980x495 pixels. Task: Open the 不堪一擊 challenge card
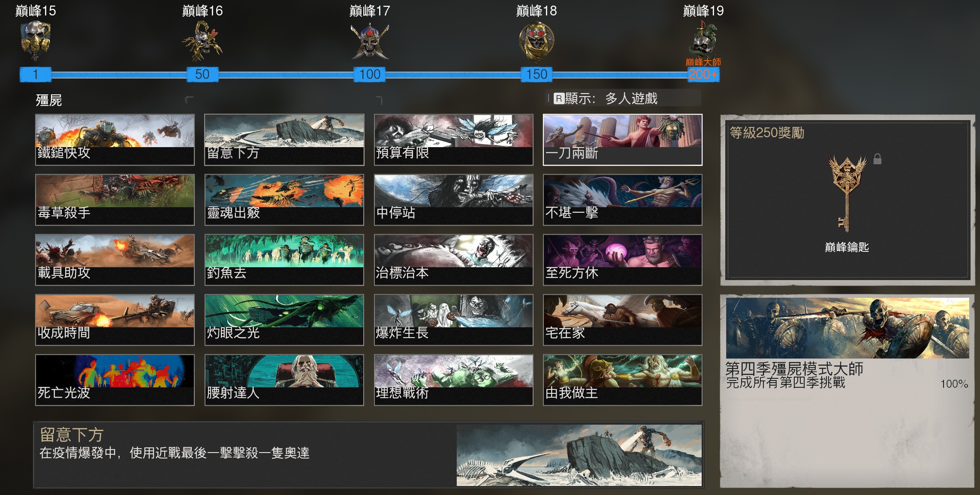[623, 199]
